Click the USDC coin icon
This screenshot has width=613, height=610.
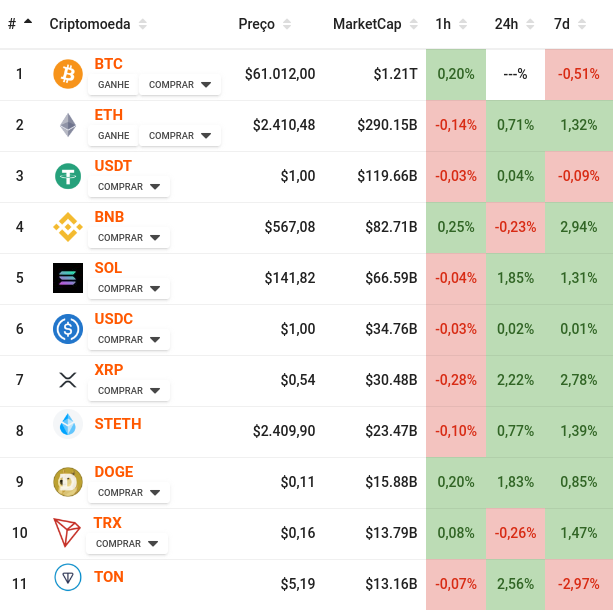[x=68, y=329]
